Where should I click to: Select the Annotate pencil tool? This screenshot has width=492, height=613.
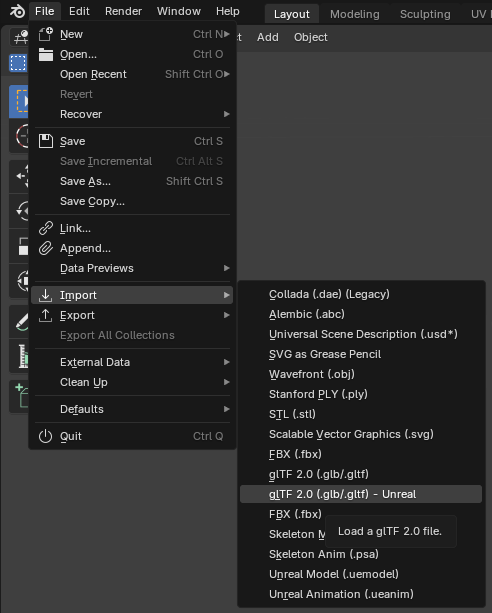(x=19, y=322)
